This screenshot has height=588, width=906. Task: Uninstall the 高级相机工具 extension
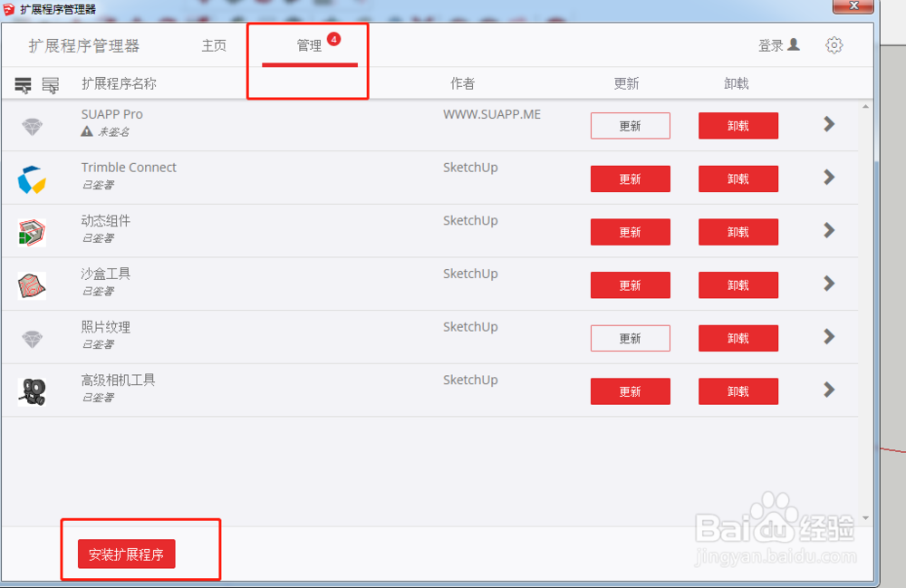(738, 391)
